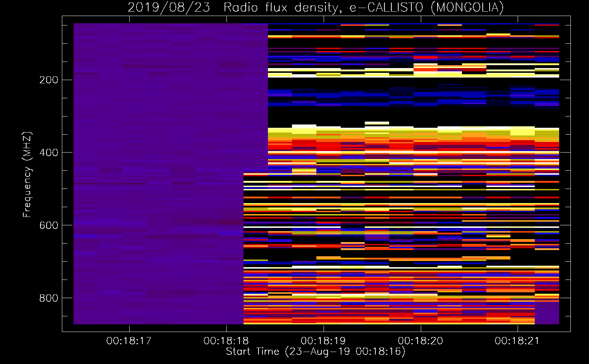
Task: Click the plot title mentioning e-CALLISTO (MONGOLIA)
Action: click(x=316, y=8)
